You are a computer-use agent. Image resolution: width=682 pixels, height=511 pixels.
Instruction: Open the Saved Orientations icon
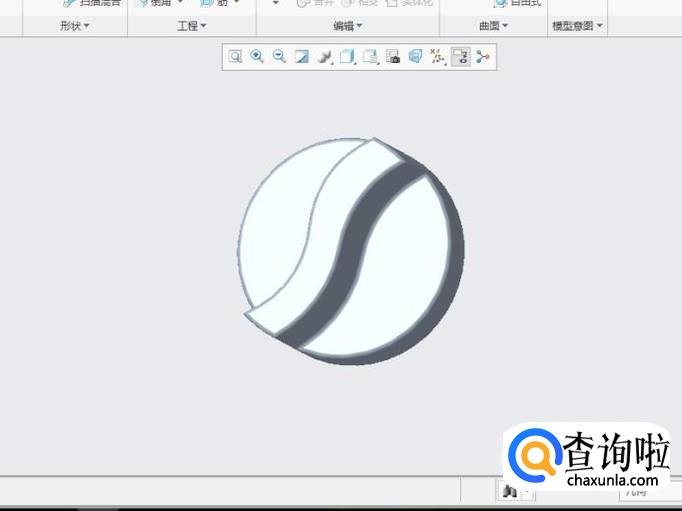[370, 57]
